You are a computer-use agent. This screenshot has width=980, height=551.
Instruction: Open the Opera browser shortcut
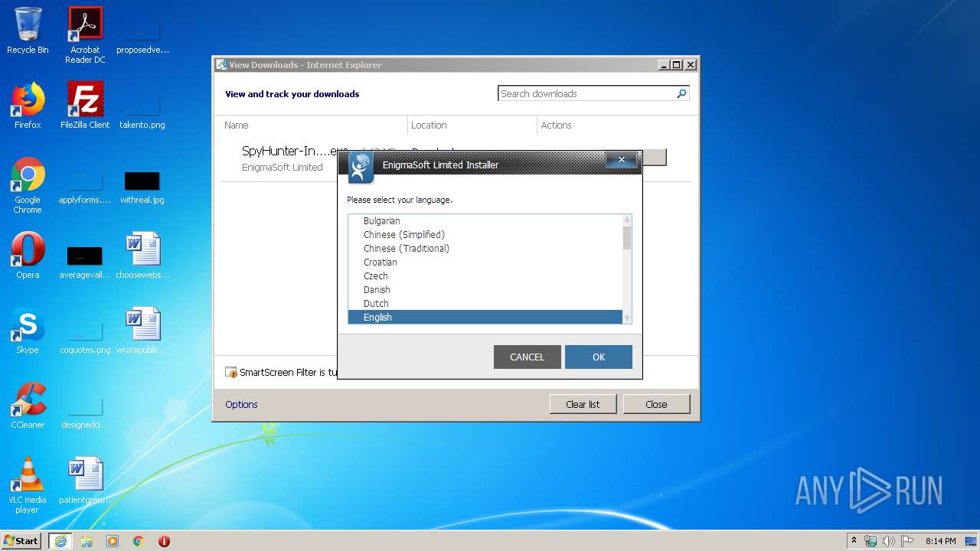[x=28, y=256]
